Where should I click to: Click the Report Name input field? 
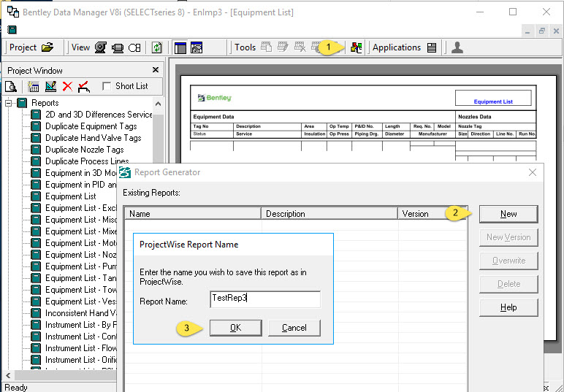[x=265, y=299]
